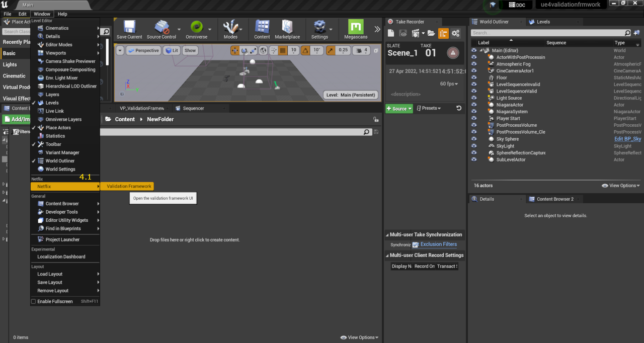This screenshot has height=343, width=644.
Task: Click the Save Current toolbar icon
Action: [129, 28]
